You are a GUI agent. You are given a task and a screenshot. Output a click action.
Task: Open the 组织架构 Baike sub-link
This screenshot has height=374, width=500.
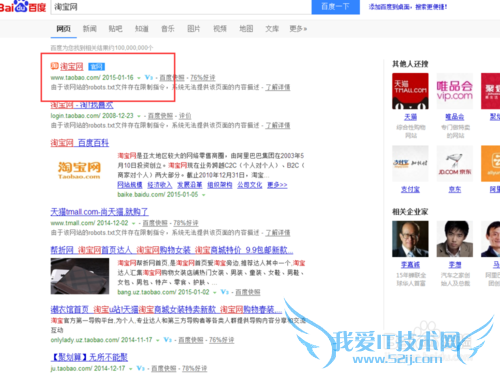pos(220,185)
